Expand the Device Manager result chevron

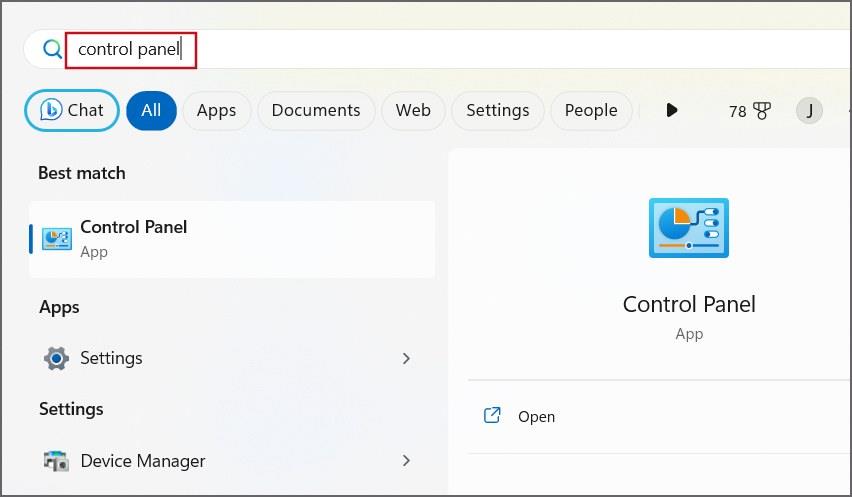pos(406,461)
